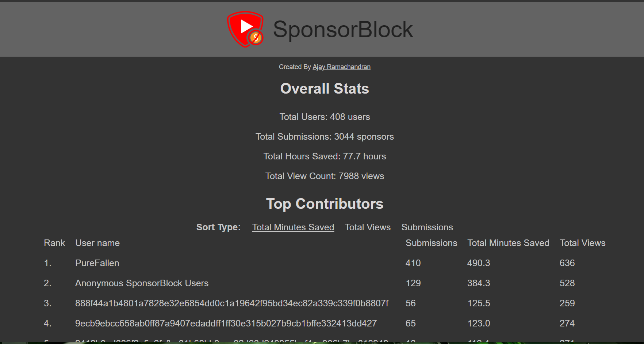This screenshot has width=644, height=344.
Task: Click the Total Hours Saved statistic
Action: pyautogui.click(x=325, y=156)
